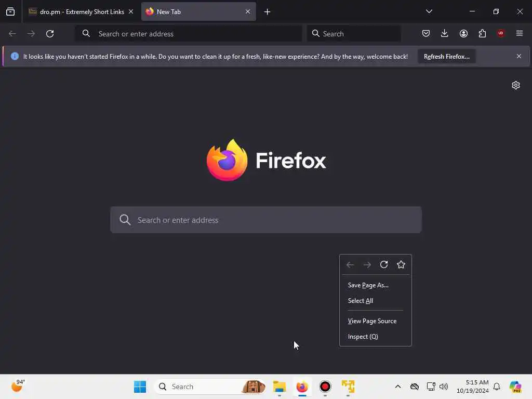The width and height of the screenshot is (532, 399).
Task: Open a new tab with the plus button
Action: [x=268, y=12]
